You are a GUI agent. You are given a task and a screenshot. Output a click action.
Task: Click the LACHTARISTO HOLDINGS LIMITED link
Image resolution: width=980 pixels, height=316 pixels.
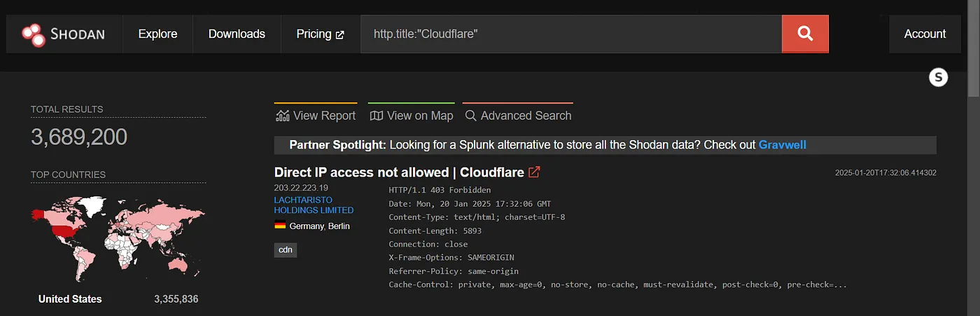click(314, 205)
